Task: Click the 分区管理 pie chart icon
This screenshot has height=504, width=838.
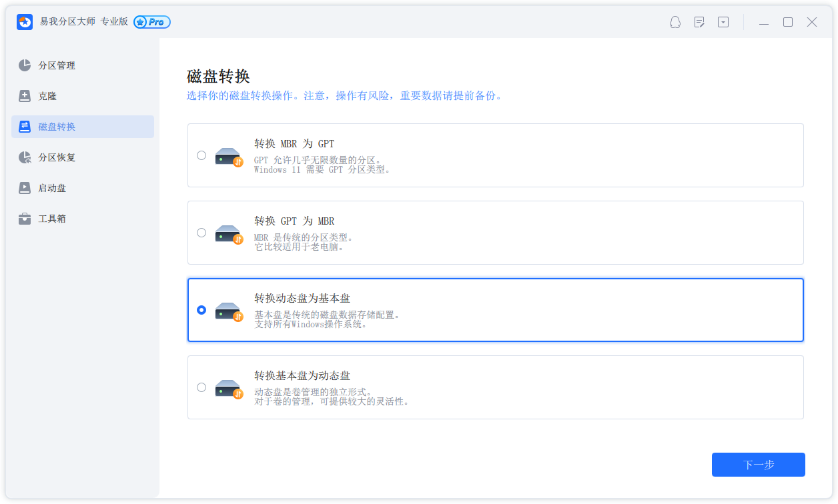Action: pyautogui.click(x=25, y=65)
